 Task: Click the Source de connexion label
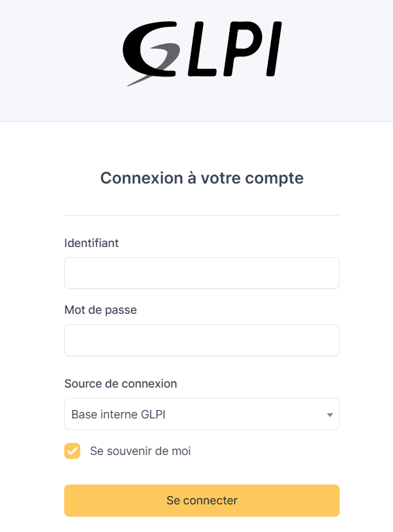121,384
